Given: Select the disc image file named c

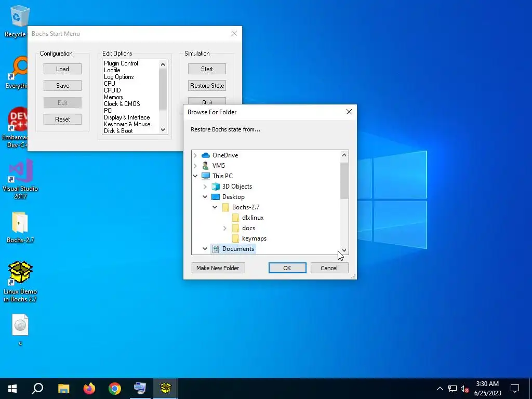Looking at the screenshot, I should 20,325.
